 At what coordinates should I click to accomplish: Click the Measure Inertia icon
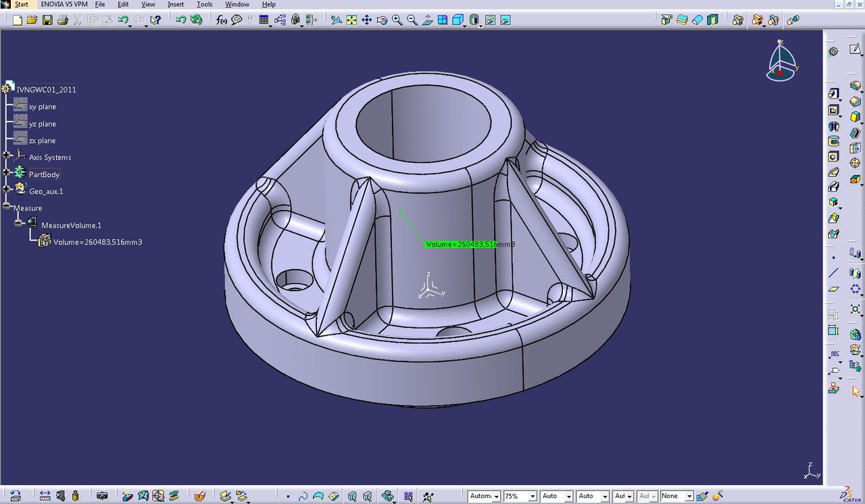[75, 496]
